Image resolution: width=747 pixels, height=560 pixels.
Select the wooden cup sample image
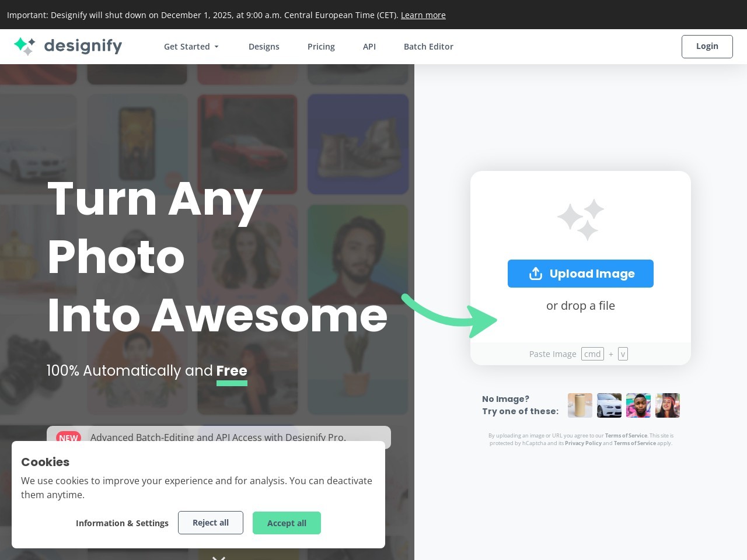(580, 405)
